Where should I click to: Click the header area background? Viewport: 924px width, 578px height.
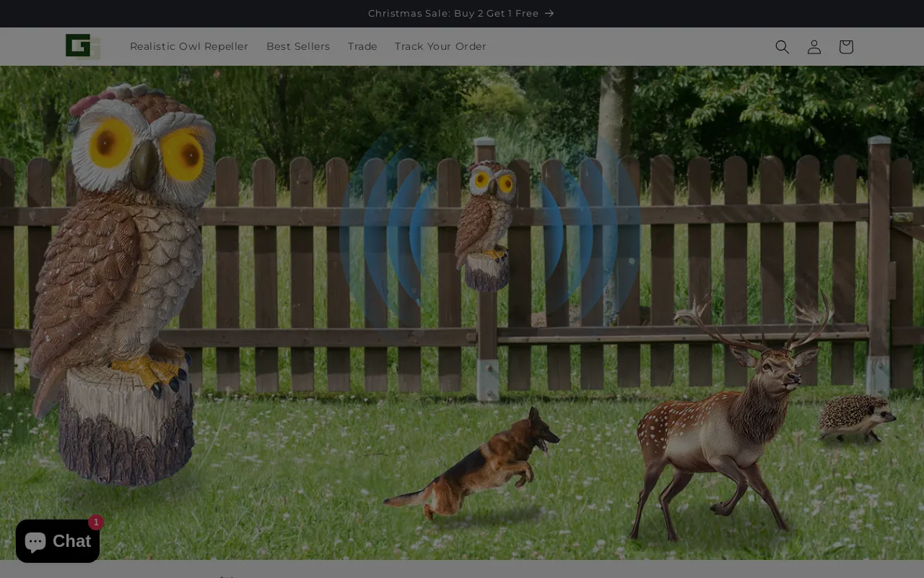click(x=614, y=46)
